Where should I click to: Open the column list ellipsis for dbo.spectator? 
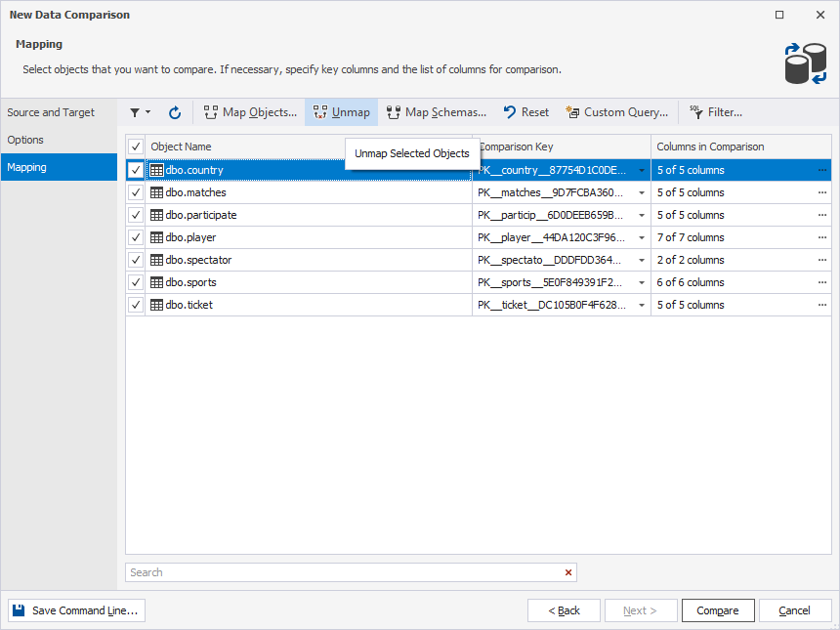[x=822, y=260]
